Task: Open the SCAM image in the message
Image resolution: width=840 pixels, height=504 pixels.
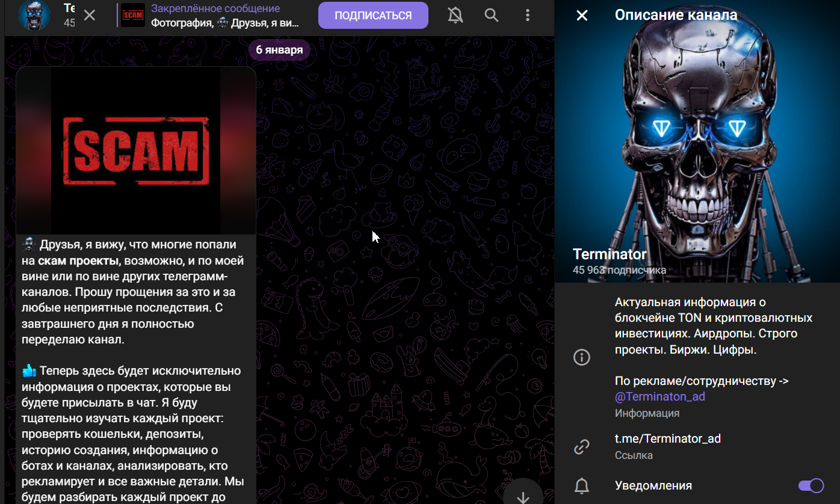Action: [136, 150]
